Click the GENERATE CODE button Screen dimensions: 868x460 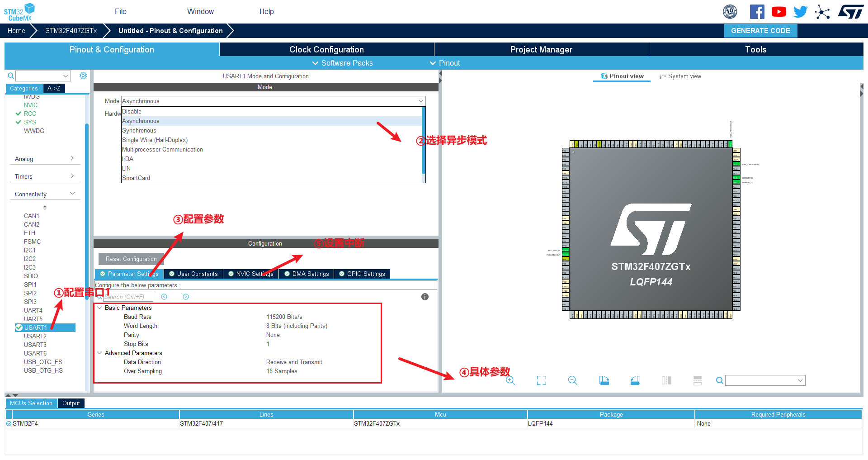(x=760, y=31)
